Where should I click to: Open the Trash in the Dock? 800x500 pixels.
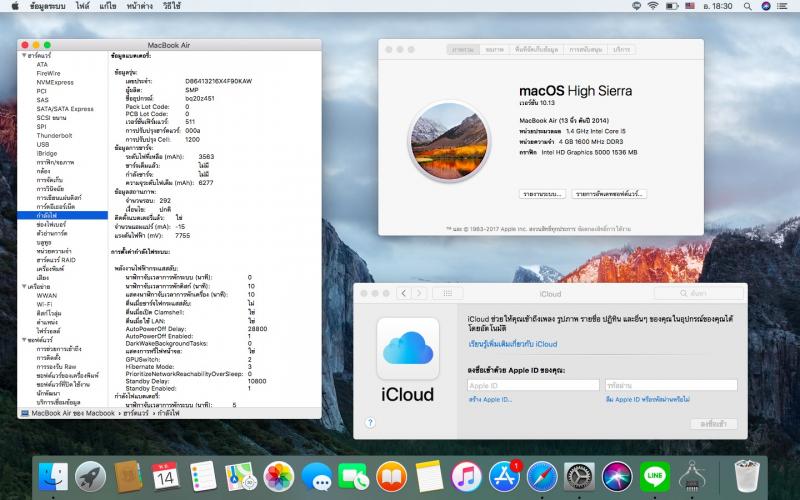coord(746,477)
